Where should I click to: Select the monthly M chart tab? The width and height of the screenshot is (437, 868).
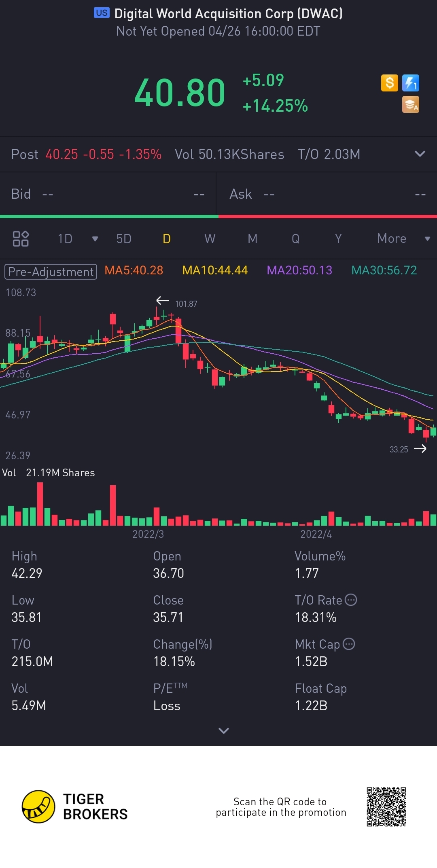[x=252, y=239]
